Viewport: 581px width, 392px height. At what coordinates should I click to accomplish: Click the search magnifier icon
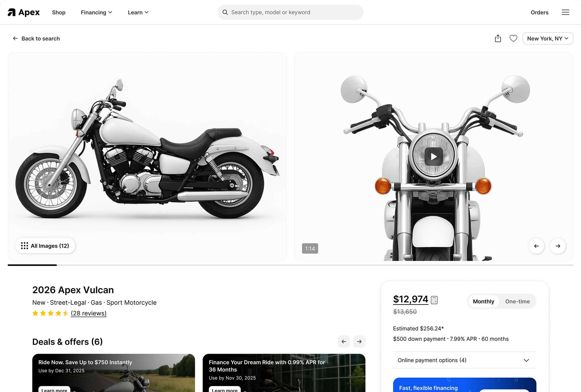pyautogui.click(x=225, y=12)
